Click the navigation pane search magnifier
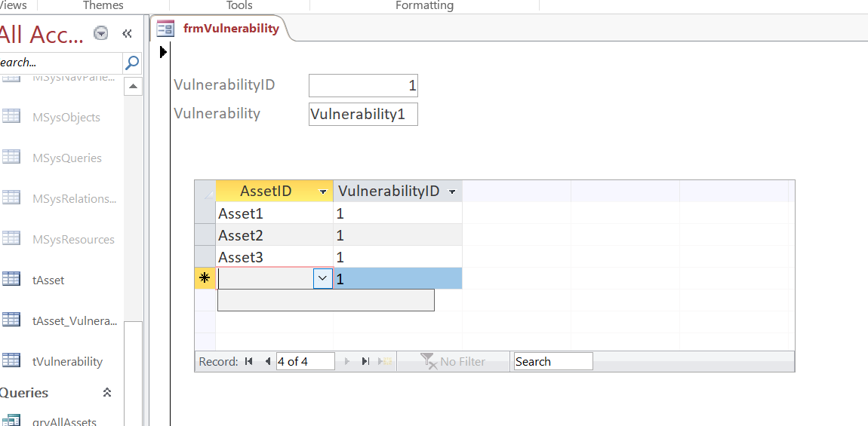This screenshot has width=868, height=426. click(x=132, y=63)
